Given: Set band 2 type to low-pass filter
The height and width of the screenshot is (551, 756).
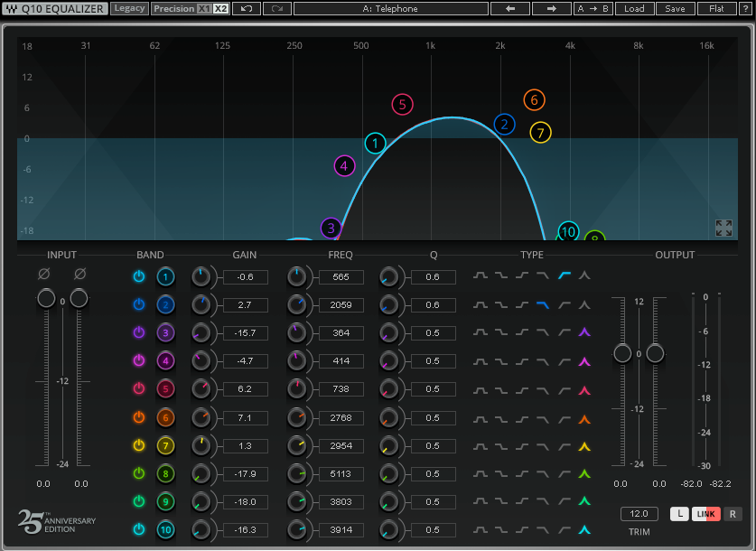Looking at the screenshot, I should [x=543, y=304].
